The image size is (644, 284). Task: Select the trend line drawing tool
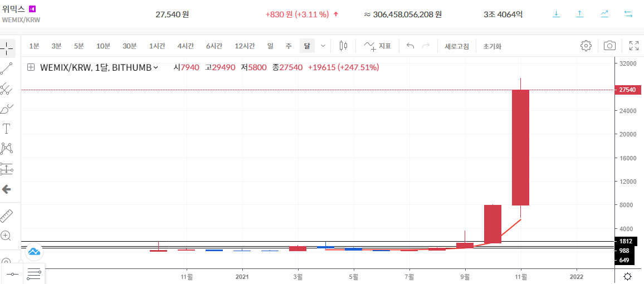[7, 68]
